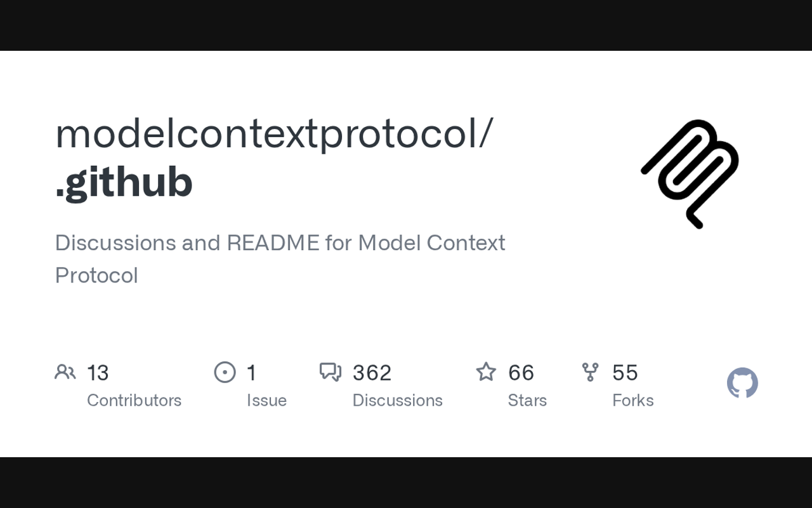Open the Issue label
Viewport: 812px width, 508px height.
point(266,401)
